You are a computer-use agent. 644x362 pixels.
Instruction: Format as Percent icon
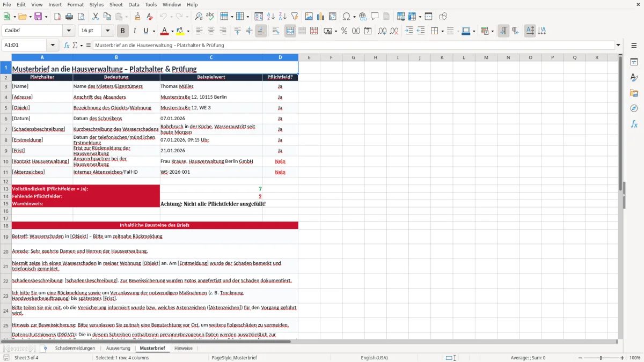tap(344, 31)
